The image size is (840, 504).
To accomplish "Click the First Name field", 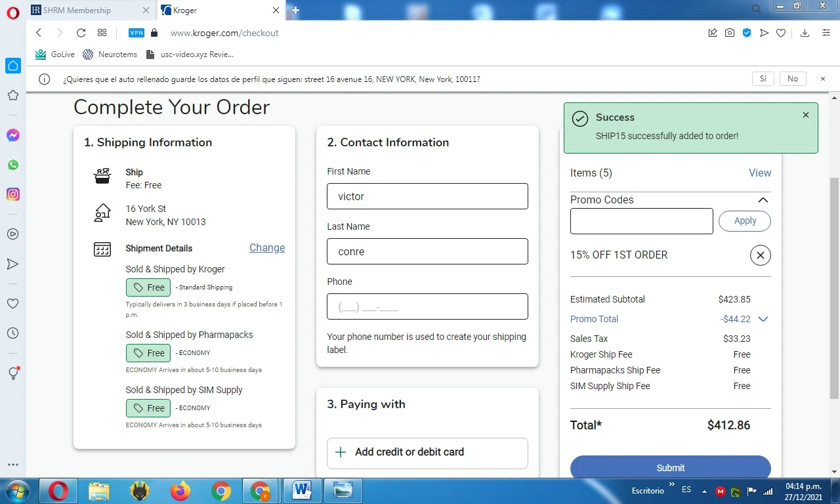I will pos(427,196).
